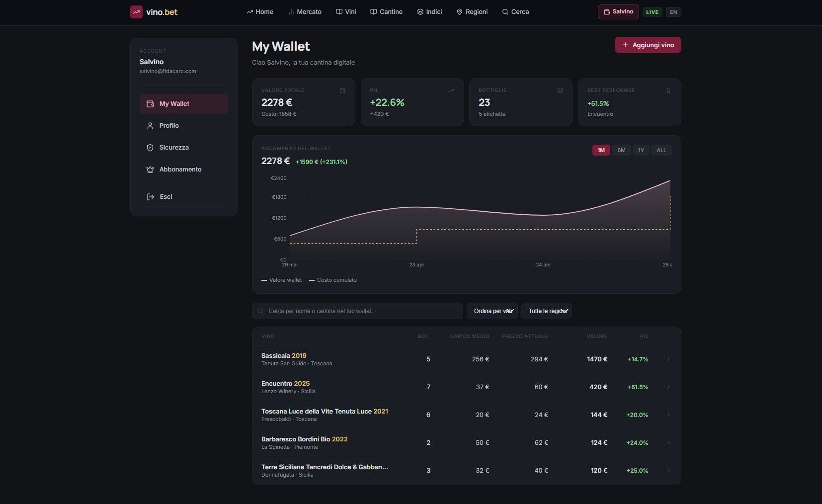The image size is (822, 504).
Task: Click the person icon beside Profilo
Action: tap(150, 126)
